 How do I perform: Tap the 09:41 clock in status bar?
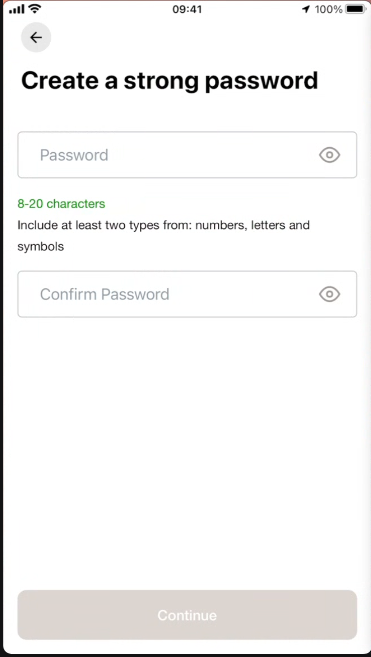pos(187,9)
